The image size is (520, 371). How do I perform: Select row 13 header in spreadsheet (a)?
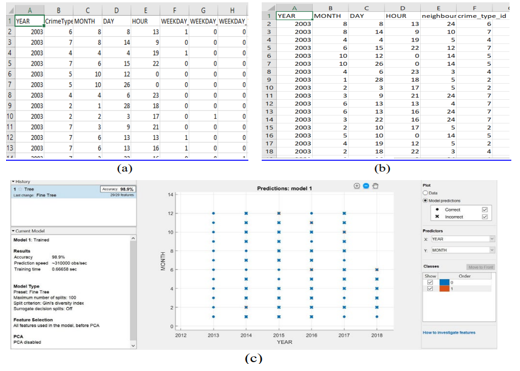10,148
